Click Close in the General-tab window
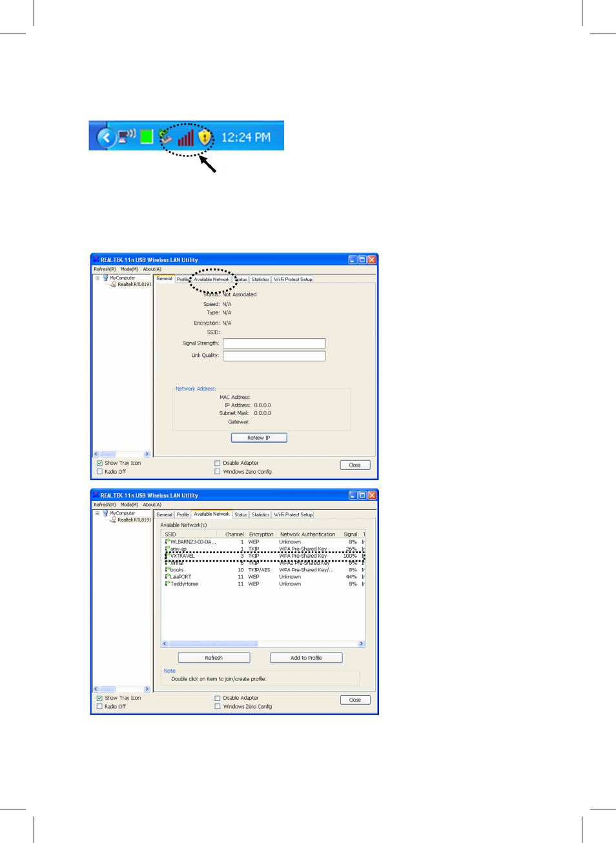Screen dimensions: 616x843 355,465
